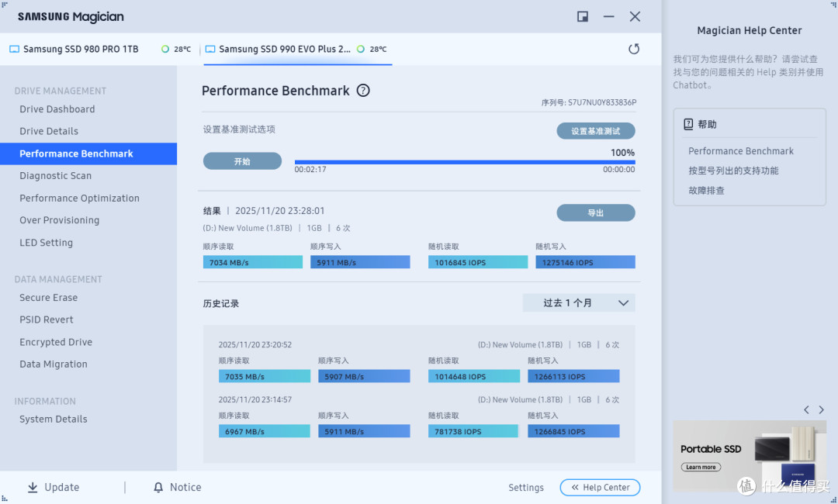Select Performance Benchmark in sidebar

click(x=88, y=154)
